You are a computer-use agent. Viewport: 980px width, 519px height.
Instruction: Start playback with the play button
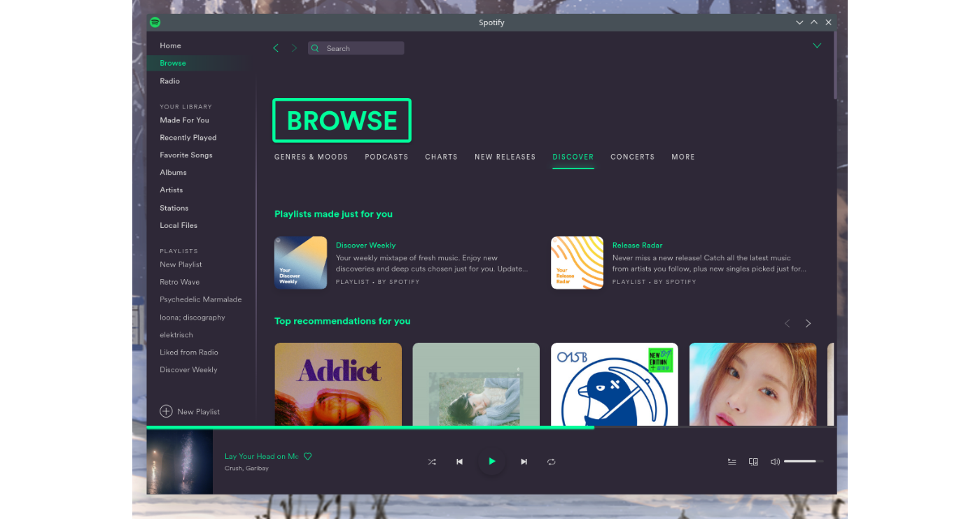pyautogui.click(x=492, y=462)
